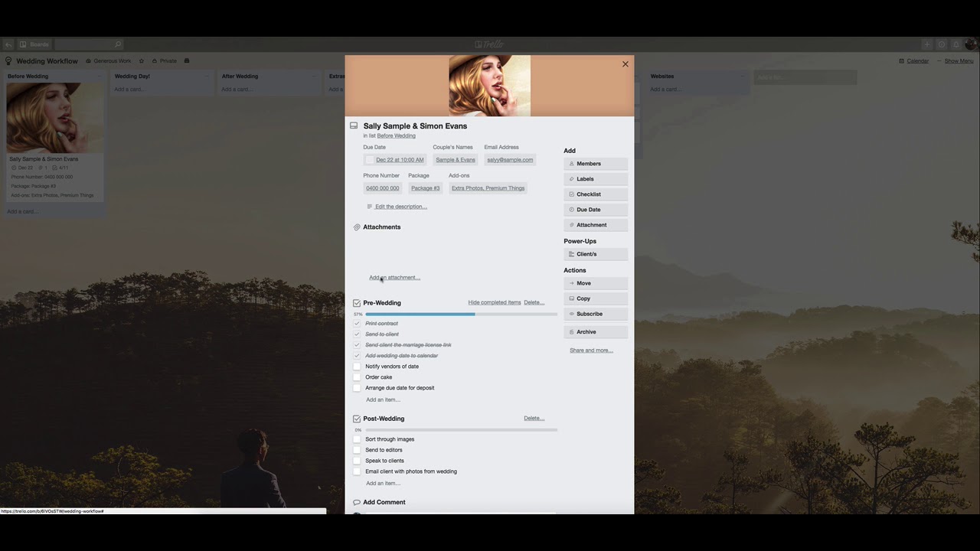The height and width of the screenshot is (551, 980).
Task: Uncheck the Send to client item
Action: (x=357, y=334)
